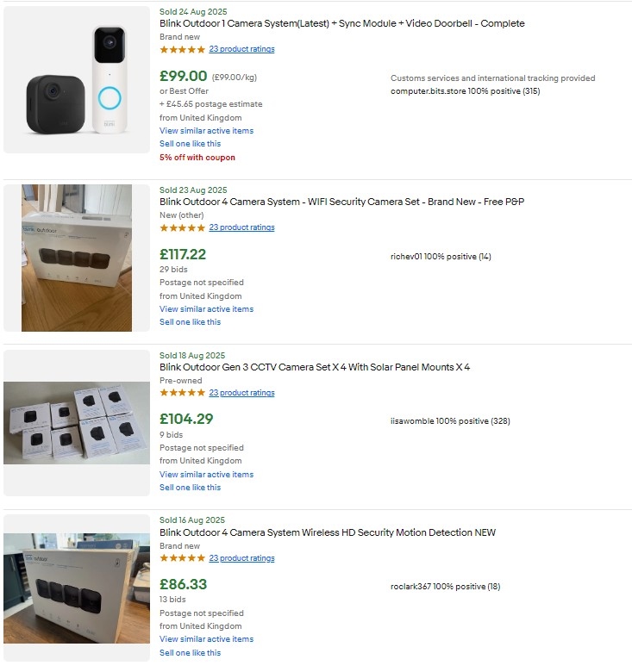
Task: Click star rating on the £99.00 listing
Action: (183, 49)
